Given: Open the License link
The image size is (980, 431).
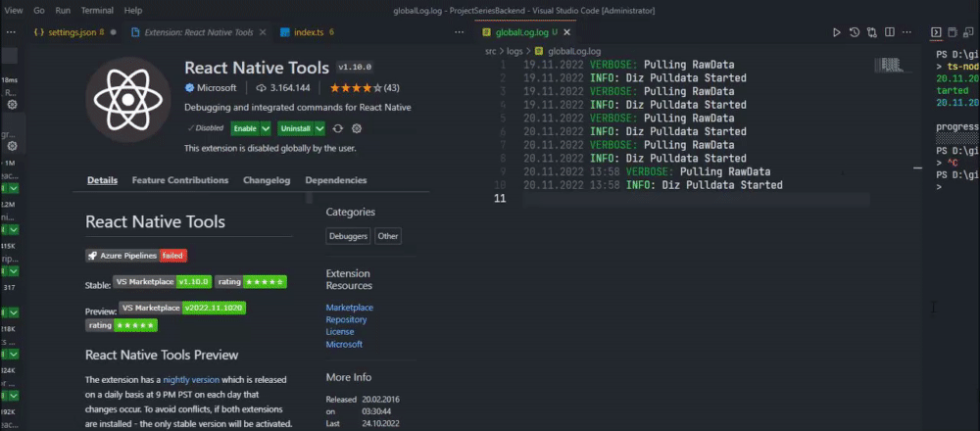Looking at the screenshot, I should click(x=340, y=332).
